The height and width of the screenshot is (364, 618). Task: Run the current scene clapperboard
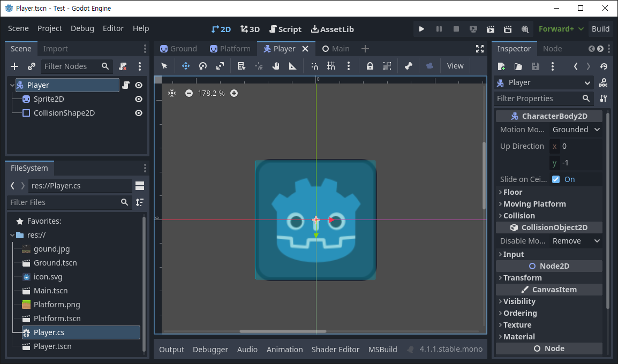click(x=491, y=29)
